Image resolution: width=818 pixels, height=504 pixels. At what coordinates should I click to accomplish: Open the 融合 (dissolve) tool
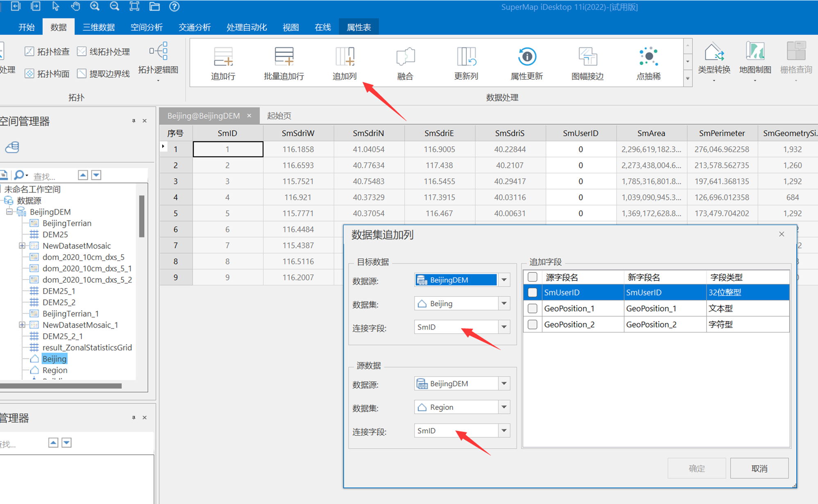pyautogui.click(x=405, y=57)
